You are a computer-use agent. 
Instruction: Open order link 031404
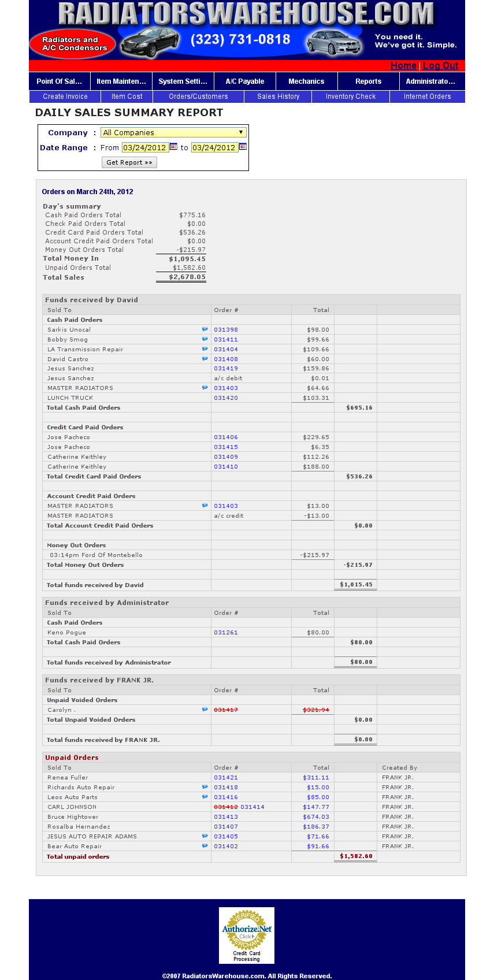click(226, 350)
